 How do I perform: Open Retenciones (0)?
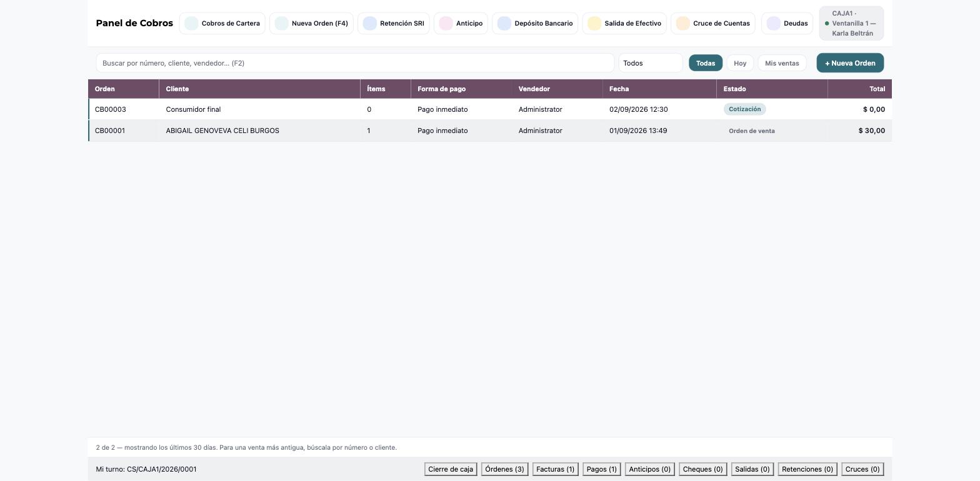pyautogui.click(x=807, y=469)
